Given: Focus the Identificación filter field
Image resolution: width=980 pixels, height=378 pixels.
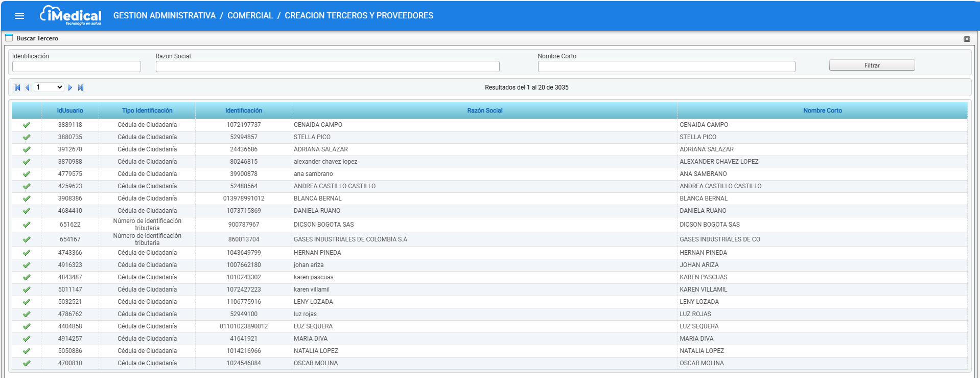Looking at the screenshot, I should click(x=77, y=66).
